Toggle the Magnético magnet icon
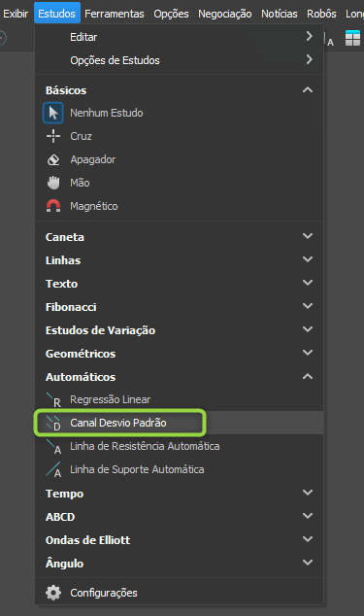The height and width of the screenshot is (616, 364). 53,206
